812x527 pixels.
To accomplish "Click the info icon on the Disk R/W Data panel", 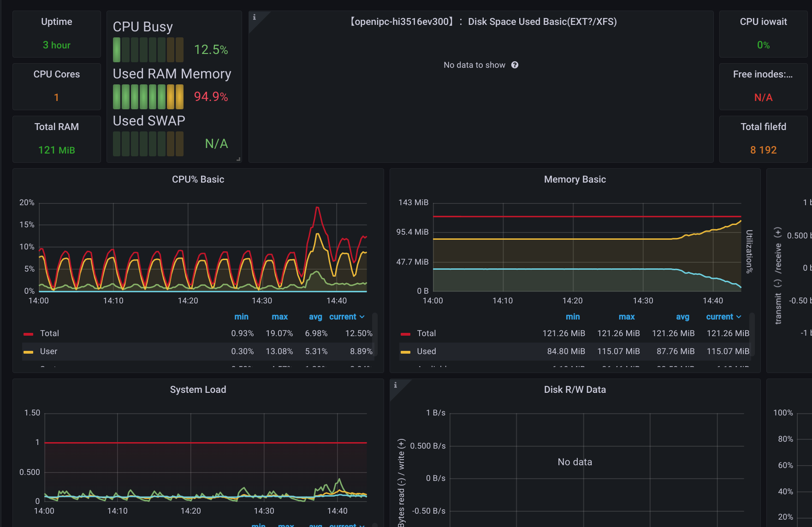I will pos(395,384).
